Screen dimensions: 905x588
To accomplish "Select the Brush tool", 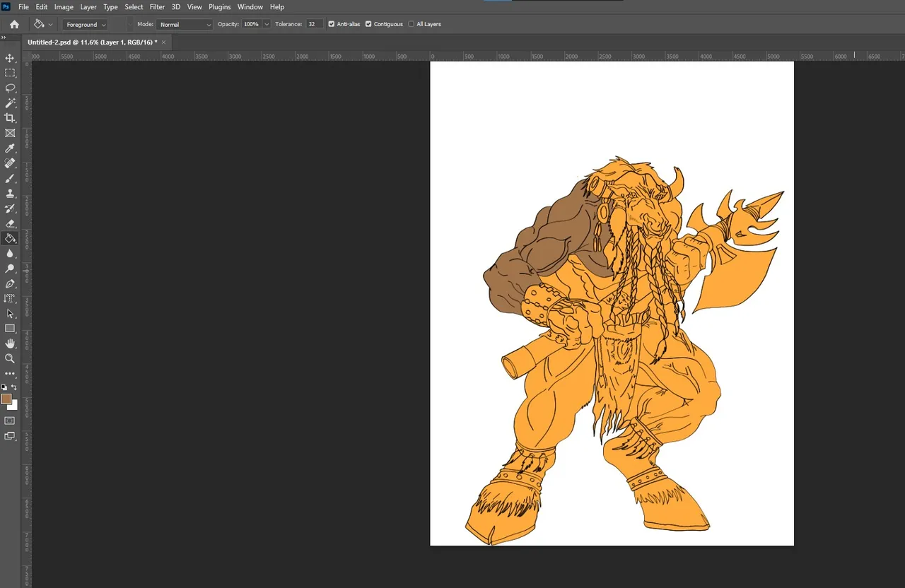I will (x=10, y=178).
